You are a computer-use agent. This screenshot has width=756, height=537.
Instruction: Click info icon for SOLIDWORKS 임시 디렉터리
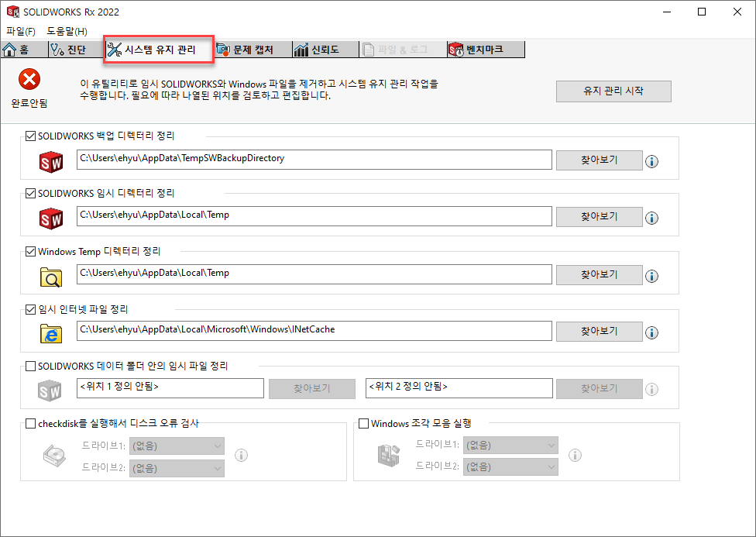652,218
